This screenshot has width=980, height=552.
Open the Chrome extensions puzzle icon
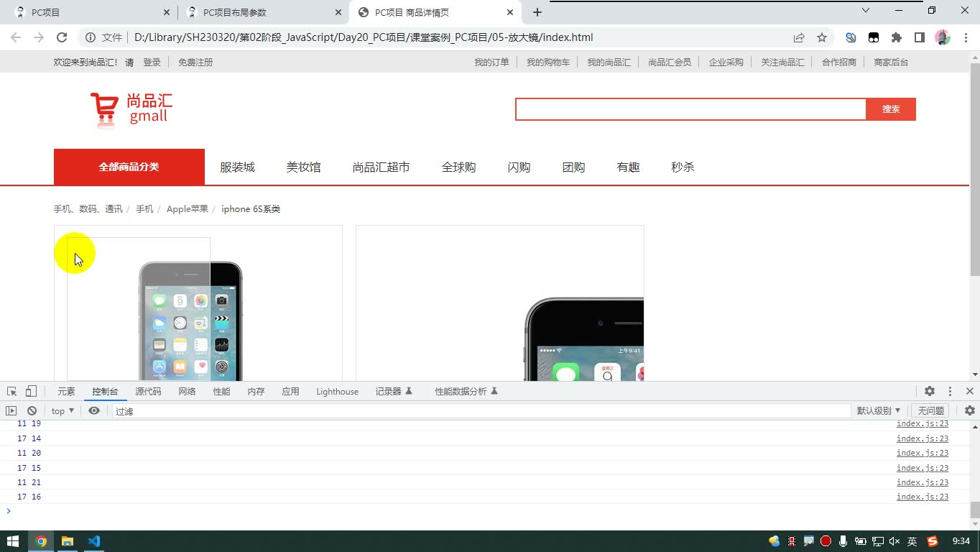[897, 37]
